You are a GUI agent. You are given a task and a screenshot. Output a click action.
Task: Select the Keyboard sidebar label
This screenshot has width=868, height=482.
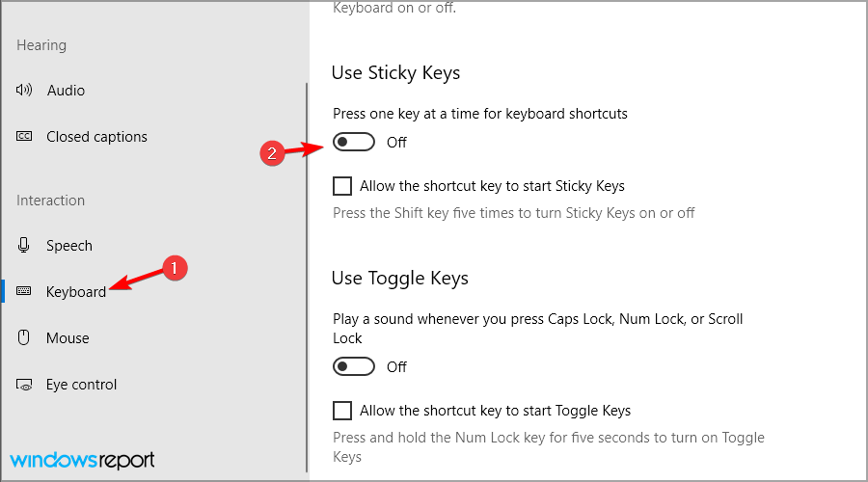tap(76, 292)
